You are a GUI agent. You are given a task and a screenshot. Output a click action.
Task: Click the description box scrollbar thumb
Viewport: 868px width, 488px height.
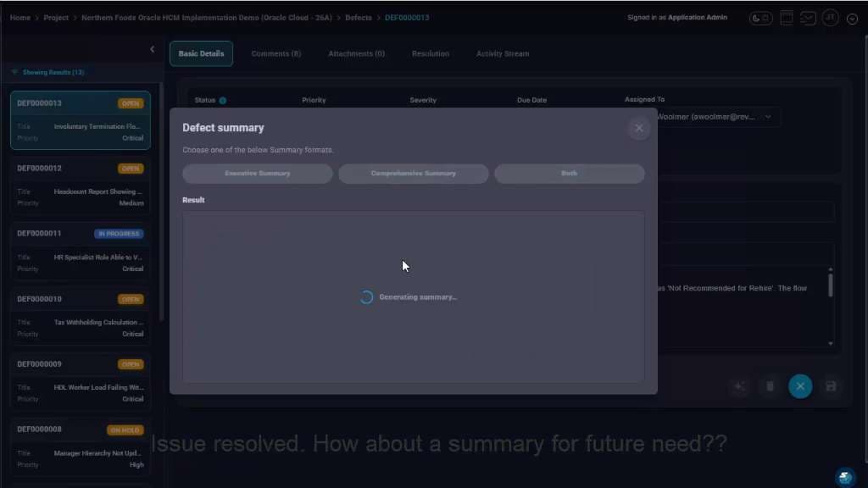pyautogui.click(x=831, y=286)
